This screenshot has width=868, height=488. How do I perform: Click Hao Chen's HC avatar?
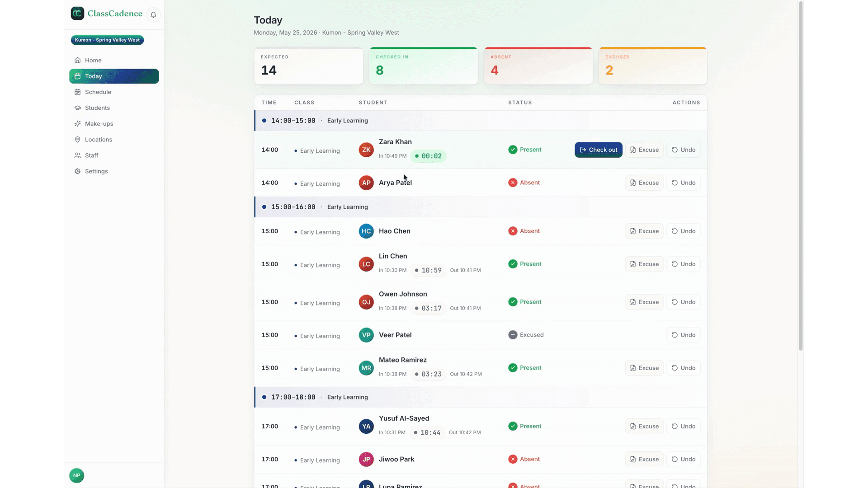click(366, 231)
